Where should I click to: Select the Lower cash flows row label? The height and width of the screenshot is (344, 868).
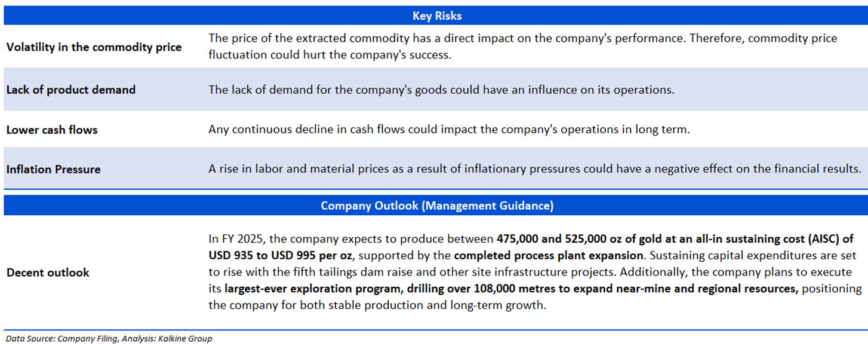click(52, 129)
